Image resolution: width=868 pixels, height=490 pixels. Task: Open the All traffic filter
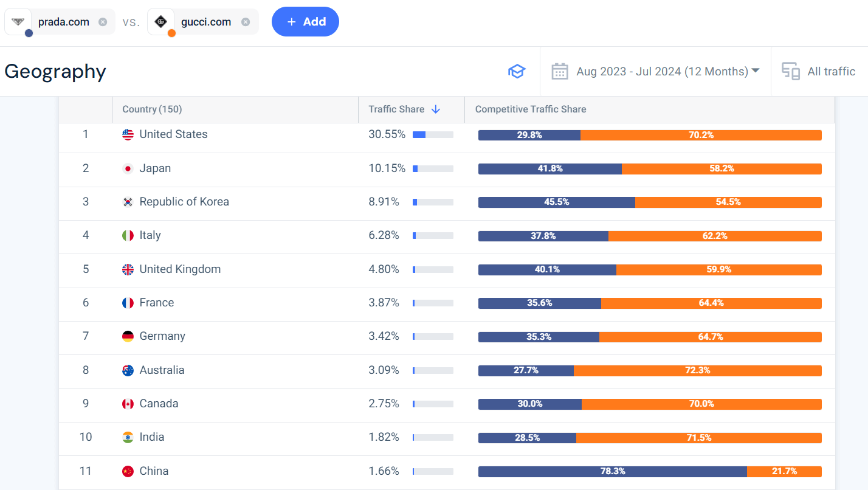832,71
